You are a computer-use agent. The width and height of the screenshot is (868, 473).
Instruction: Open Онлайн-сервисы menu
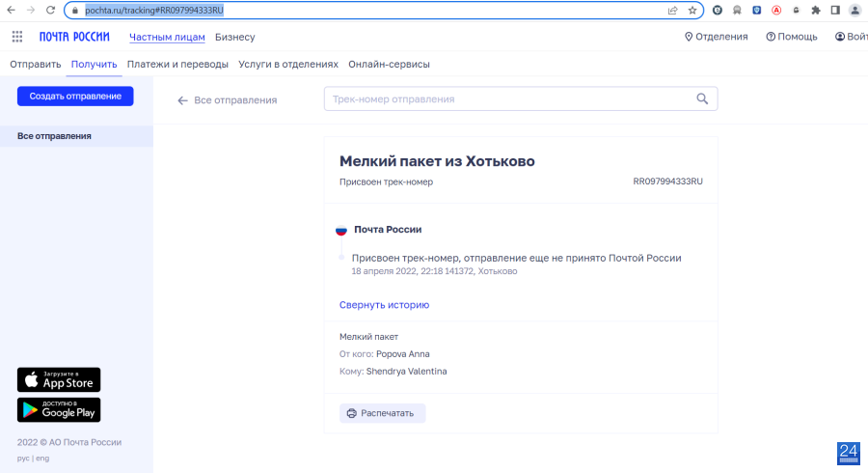click(390, 65)
